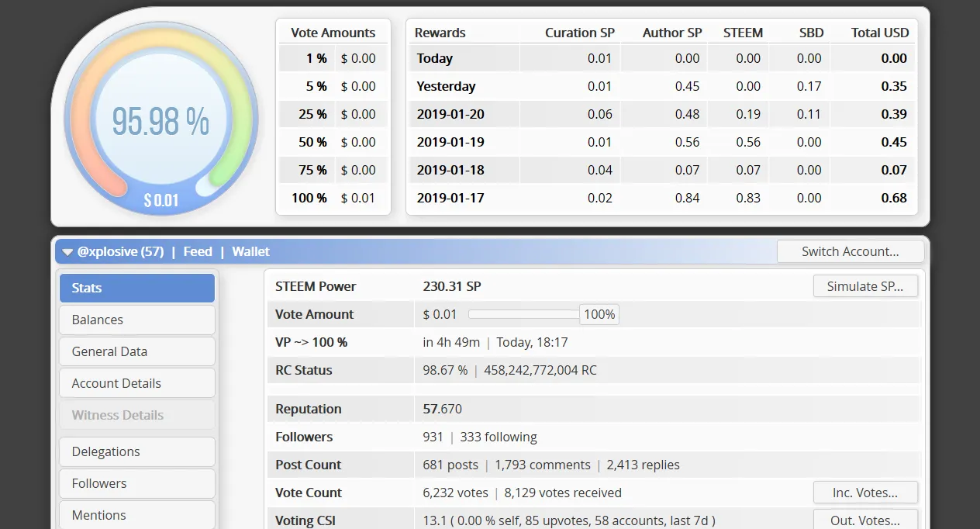This screenshot has width=980, height=529.
Task: Select the 25 % vote amount row
Action: pos(333,114)
